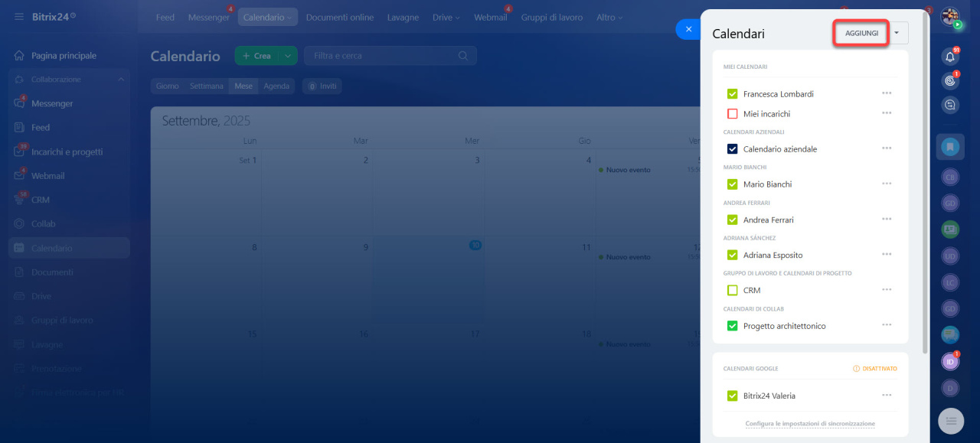Uncheck the Adriana Esposito calendar
Image resolution: width=980 pixels, height=443 pixels.
click(733, 255)
